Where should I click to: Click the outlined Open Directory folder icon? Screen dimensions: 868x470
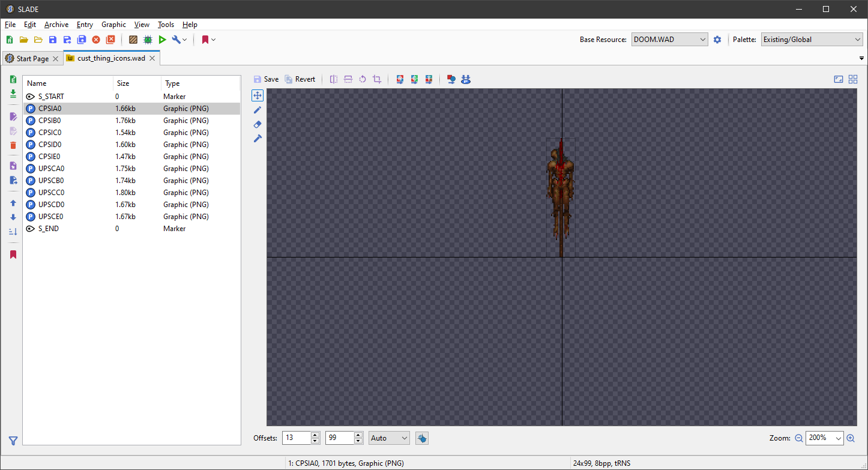pos(38,40)
